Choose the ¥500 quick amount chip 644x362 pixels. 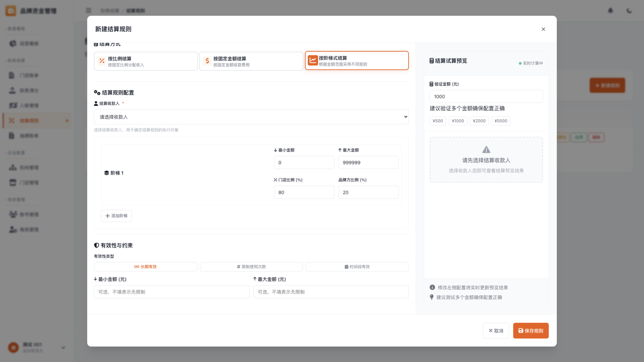click(x=438, y=121)
